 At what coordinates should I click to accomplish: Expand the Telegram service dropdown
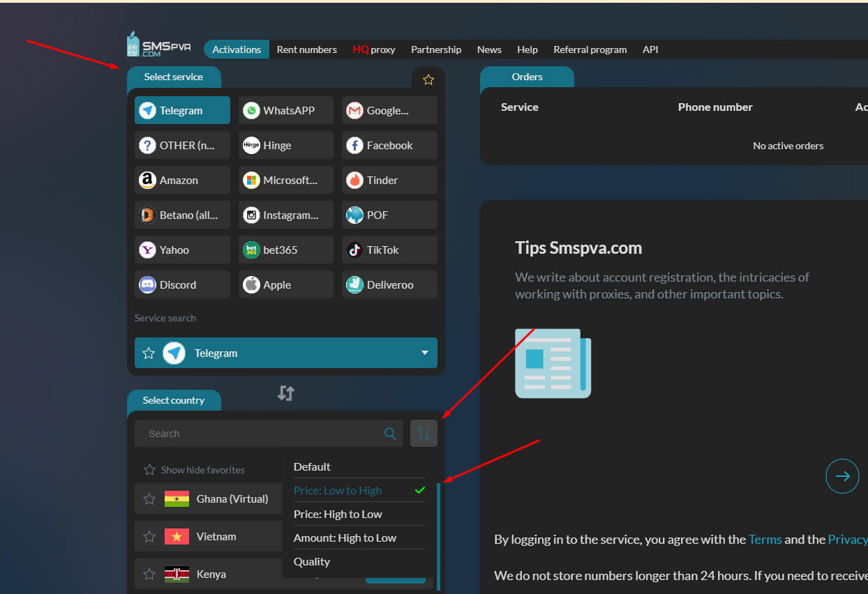(425, 353)
